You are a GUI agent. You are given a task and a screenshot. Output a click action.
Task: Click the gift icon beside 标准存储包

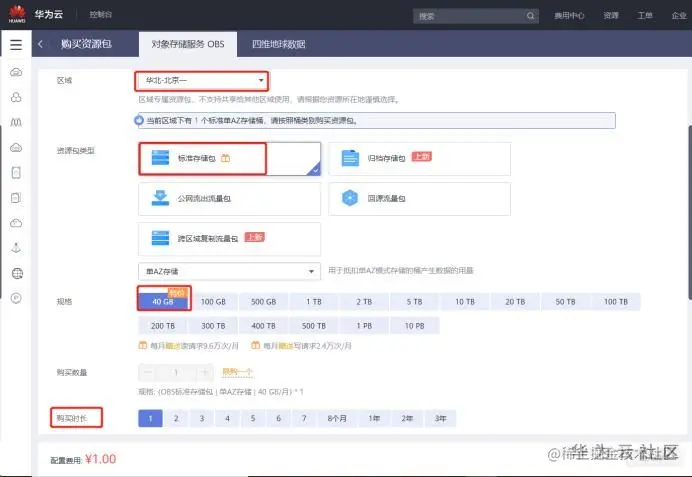tap(226, 158)
